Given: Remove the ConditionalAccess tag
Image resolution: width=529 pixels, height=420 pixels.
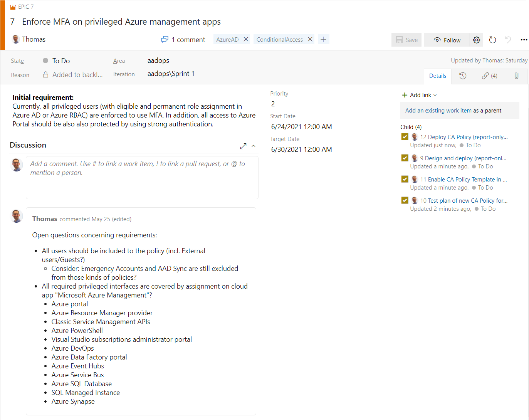Looking at the screenshot, I should 310,39.
